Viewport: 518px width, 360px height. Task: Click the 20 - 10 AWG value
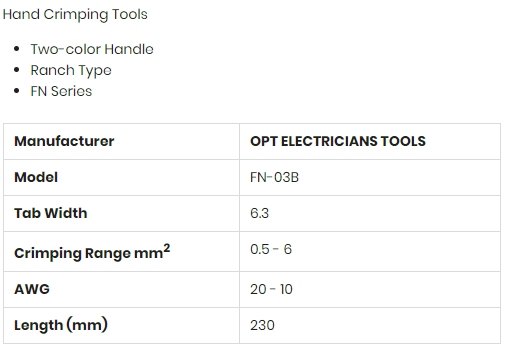[271, 289]
